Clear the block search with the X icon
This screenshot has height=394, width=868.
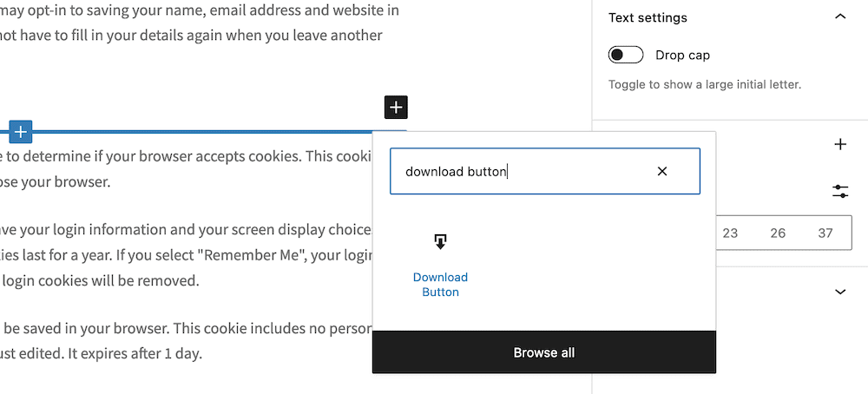662,172
